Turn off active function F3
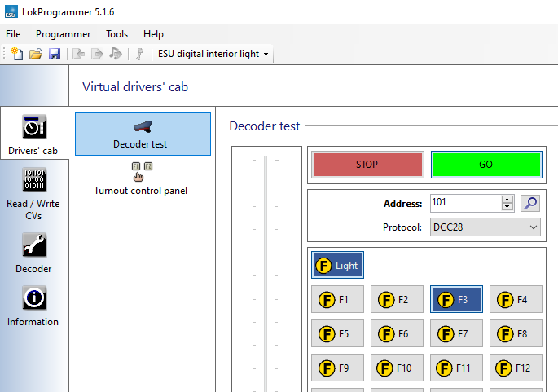Screen dimensions: 558x392 coord(456,299)
